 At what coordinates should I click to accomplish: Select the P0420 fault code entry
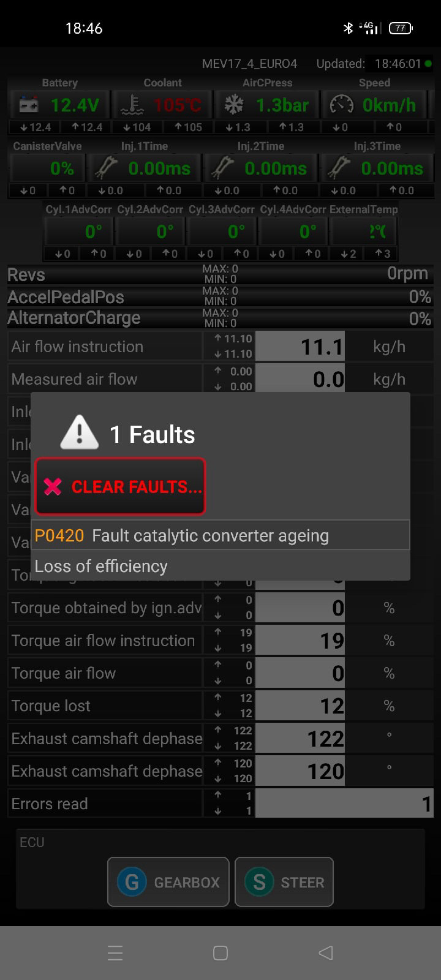[221, 535]
